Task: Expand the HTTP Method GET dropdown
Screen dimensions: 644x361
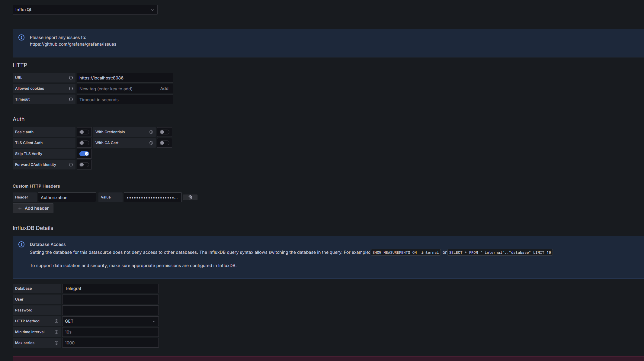Action: [110, 321]
